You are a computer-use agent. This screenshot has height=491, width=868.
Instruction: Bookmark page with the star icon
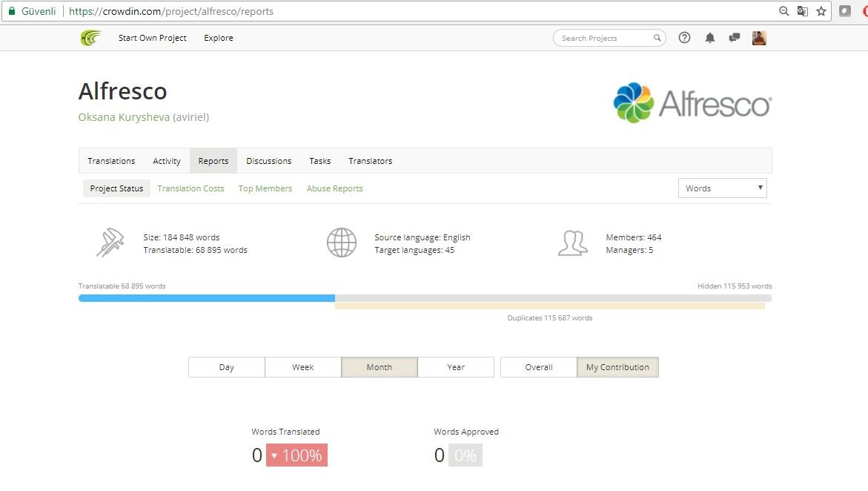pos(821,11)
